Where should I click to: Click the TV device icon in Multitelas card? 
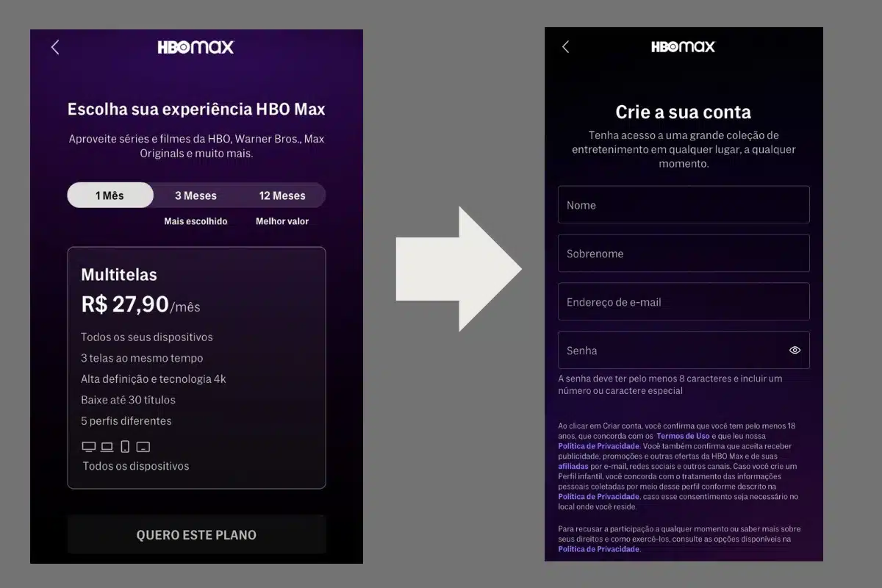(88, 446)
